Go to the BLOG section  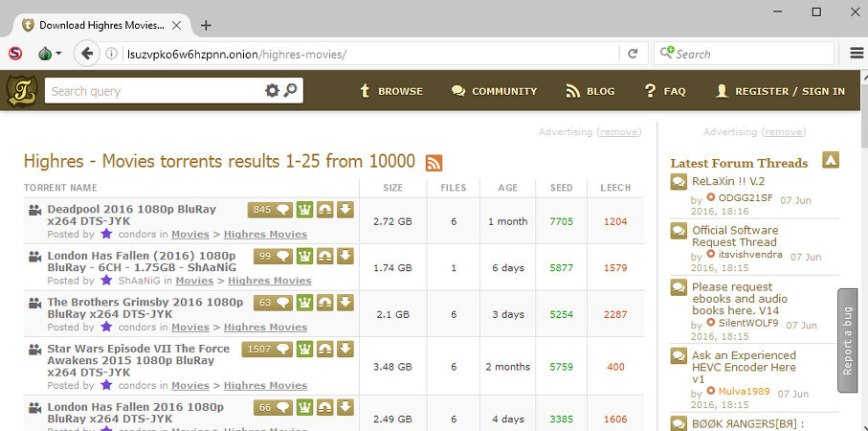tap(590, 91)
